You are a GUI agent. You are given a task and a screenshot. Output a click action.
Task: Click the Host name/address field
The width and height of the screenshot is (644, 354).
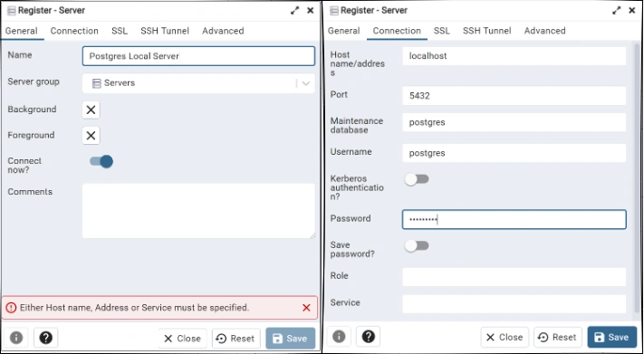coord(514,56)
